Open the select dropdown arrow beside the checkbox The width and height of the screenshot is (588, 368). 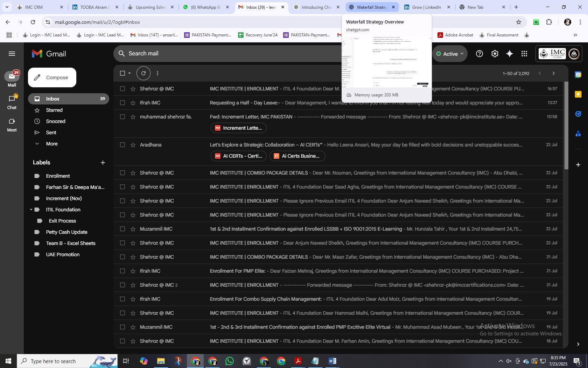[x=129, y=73]
